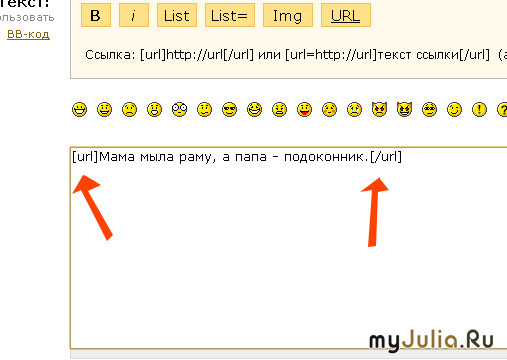Viewport: 507px width, 360px height.
Task: Insert the first red-horned angry devil smiley
Action: (x=379, y=109)
